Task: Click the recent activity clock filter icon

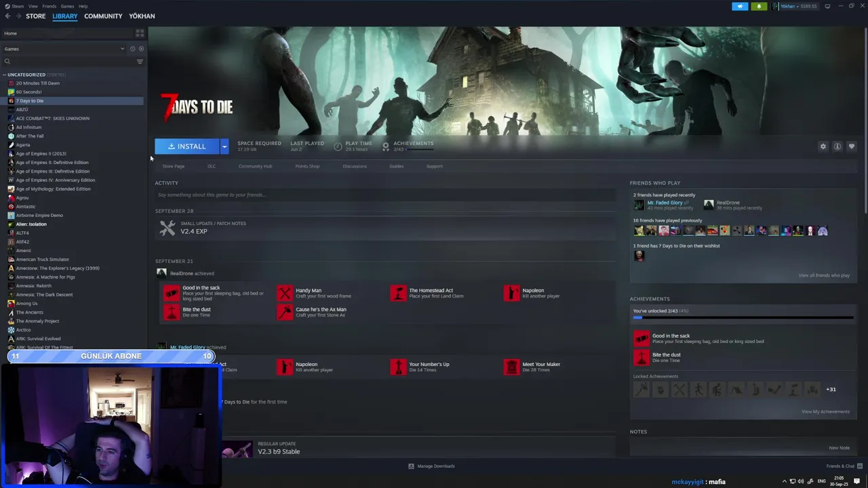Action: (132, 49)
